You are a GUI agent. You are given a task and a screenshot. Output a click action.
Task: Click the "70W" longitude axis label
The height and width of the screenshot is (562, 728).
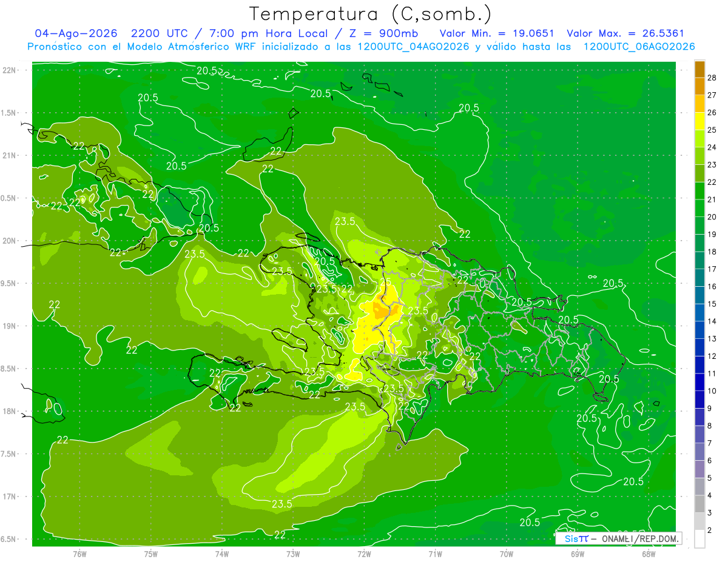point(507,554)
